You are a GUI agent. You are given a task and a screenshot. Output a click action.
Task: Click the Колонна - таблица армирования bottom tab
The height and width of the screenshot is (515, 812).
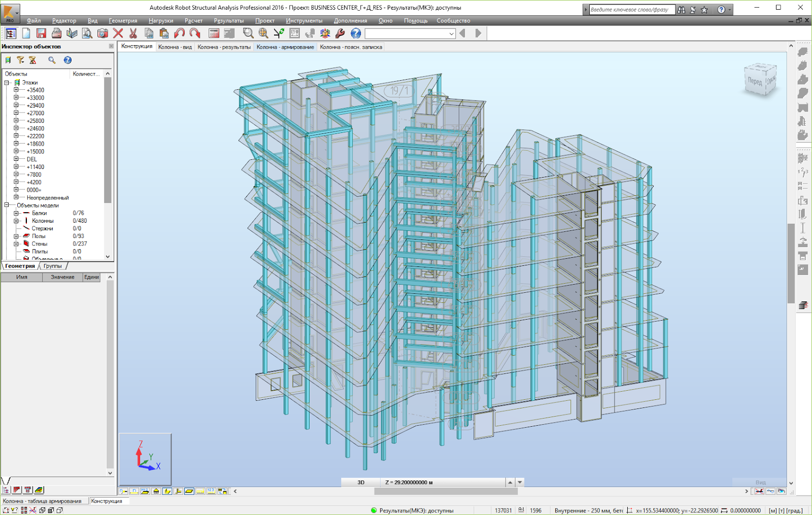[x=42, y=501]
